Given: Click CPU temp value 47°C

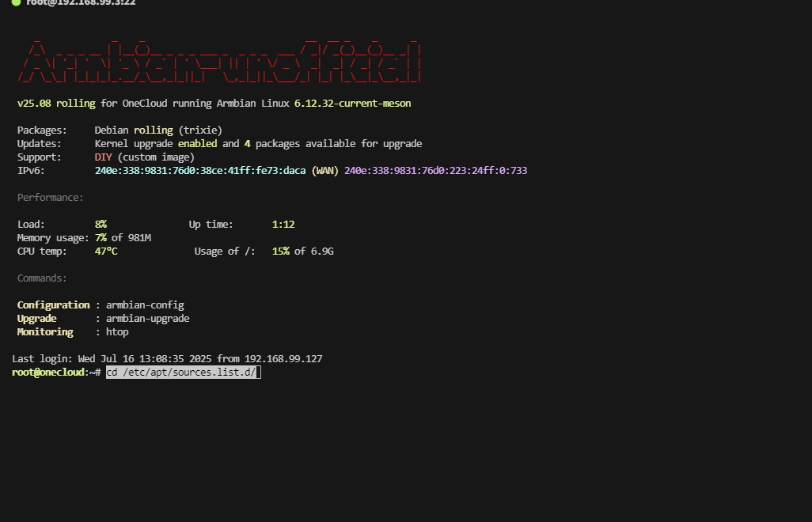Looking at the screenshot, I should click(x=106, y=251).
